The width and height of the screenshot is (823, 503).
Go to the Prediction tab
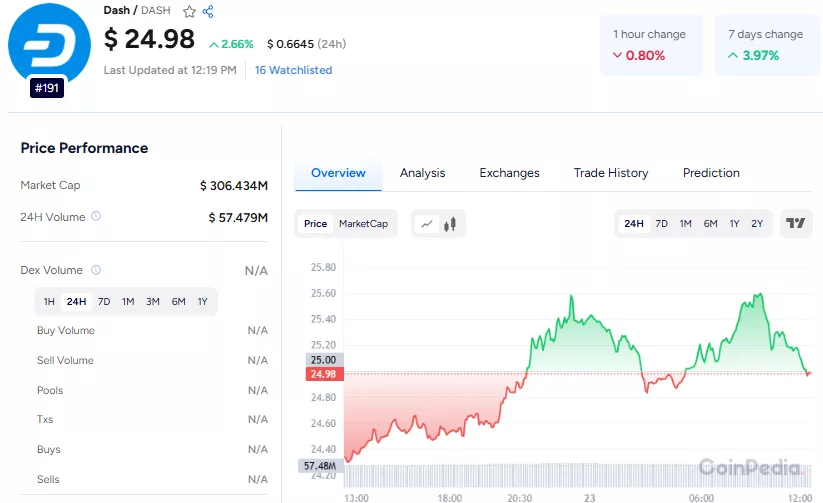pos(711,173)
